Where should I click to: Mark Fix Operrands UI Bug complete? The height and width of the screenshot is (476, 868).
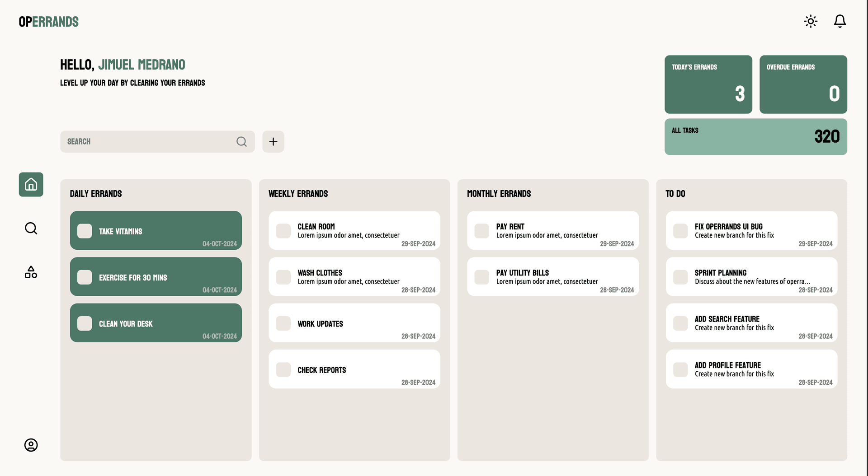click(x=680, y=231)
